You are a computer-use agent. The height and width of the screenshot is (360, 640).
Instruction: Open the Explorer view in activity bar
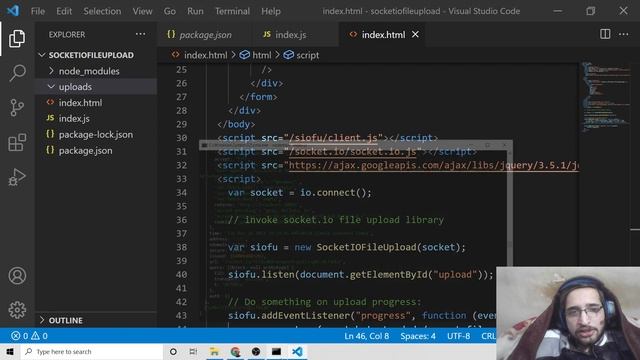17,39
